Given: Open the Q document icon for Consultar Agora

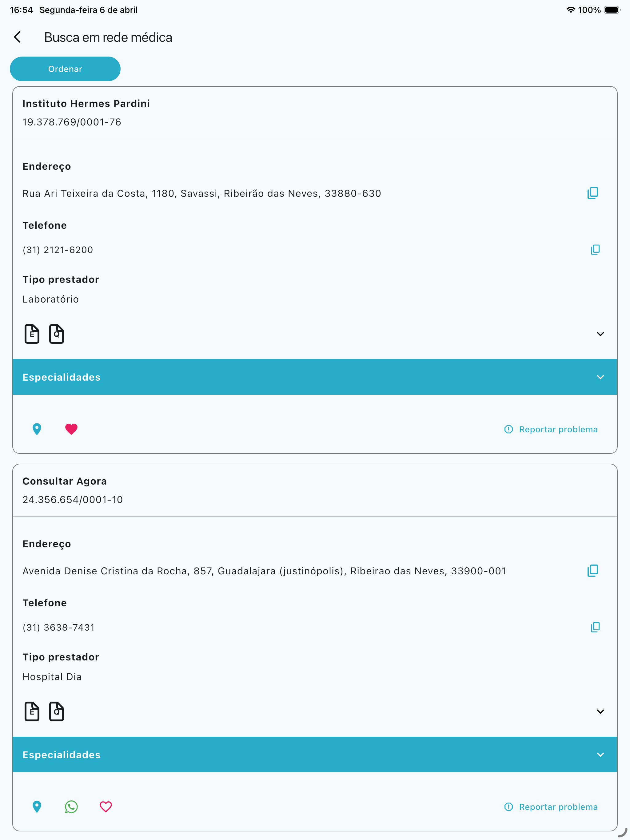Looking at the screenshot, I should [57, 711].
